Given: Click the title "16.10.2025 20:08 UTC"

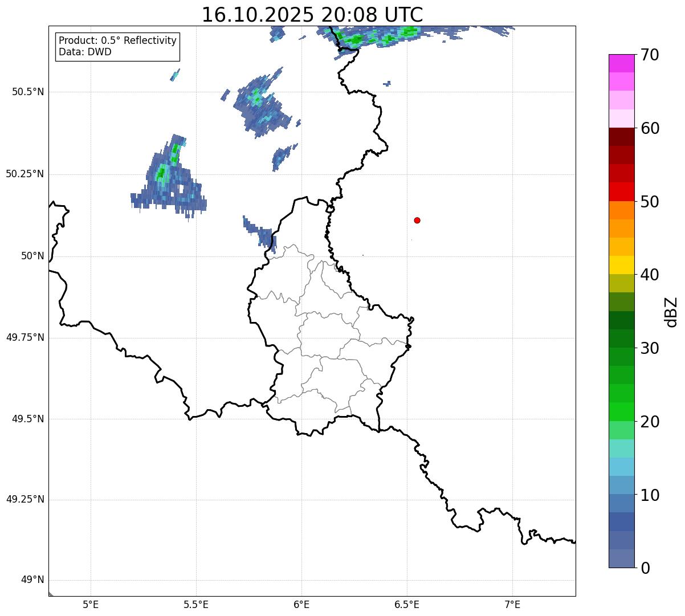Looking at the screenshot, I should (312, 15).
